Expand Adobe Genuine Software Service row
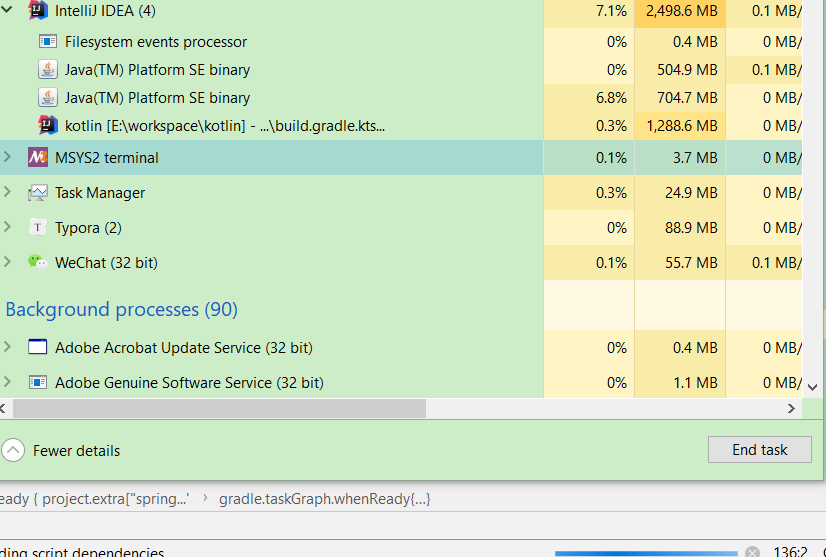This screenshot has width=826, height=557. (x=7, y=382)
